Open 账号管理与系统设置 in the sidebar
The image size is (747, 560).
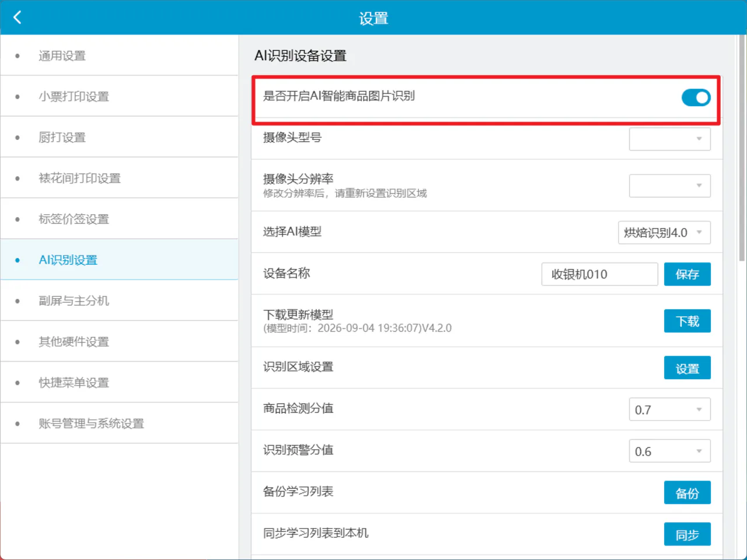coord(119,423)
